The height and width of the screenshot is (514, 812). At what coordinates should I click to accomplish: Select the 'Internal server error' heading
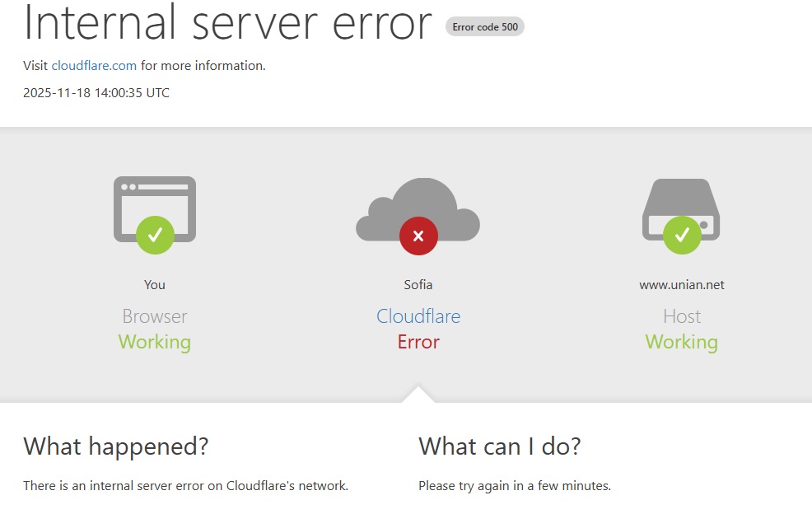(x=228, y=25)
